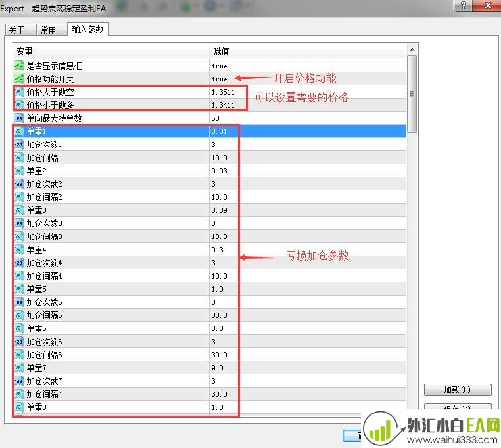Click the icon beside 加仓间隔2
Screen dimensions: 501x448
[19, 197]
